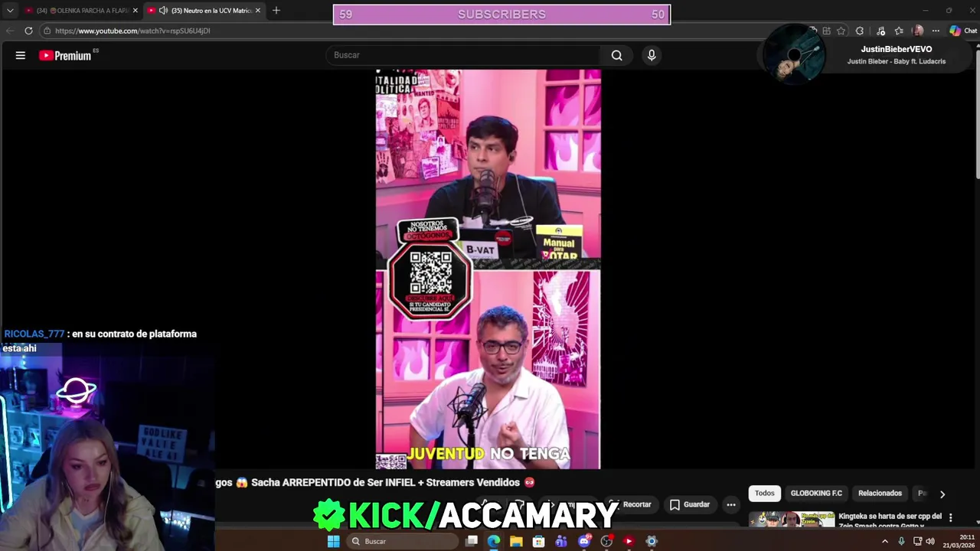The image size is (980, 551).
Task: Click the YouTube address bar URL
Action: [x=132, y=31]
